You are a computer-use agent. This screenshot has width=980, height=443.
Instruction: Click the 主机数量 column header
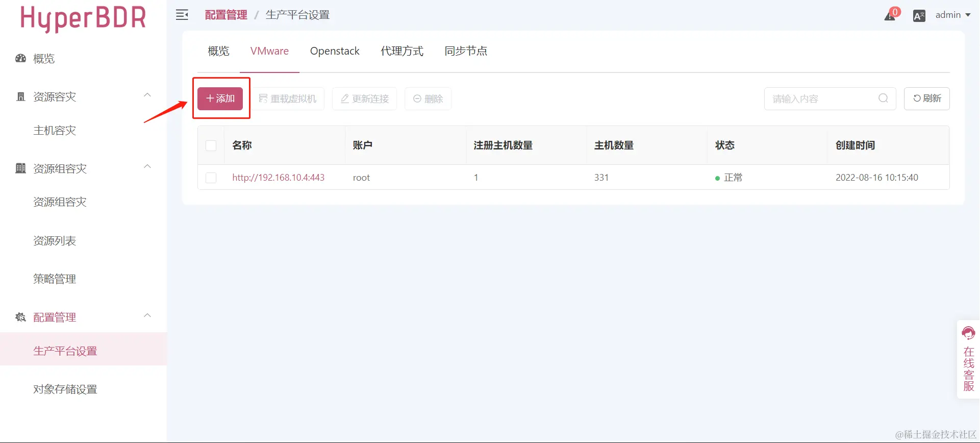point(614,145)
